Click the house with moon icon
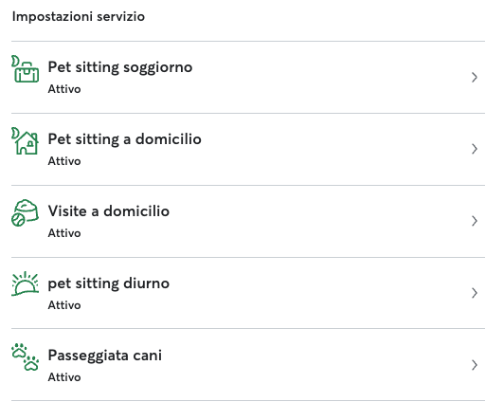The height and width of the screenshot is (420, 504). [x=25, y=141]
